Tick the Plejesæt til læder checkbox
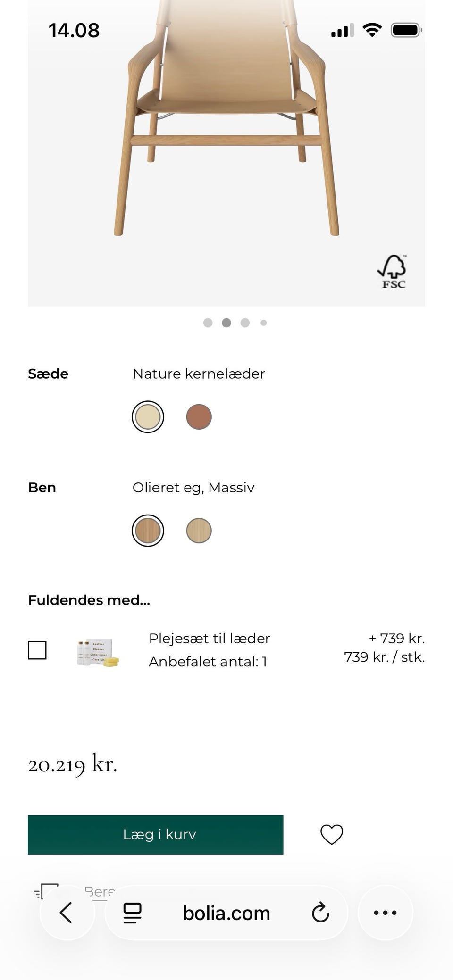453x980 pixels. click(x=37, y=650)
